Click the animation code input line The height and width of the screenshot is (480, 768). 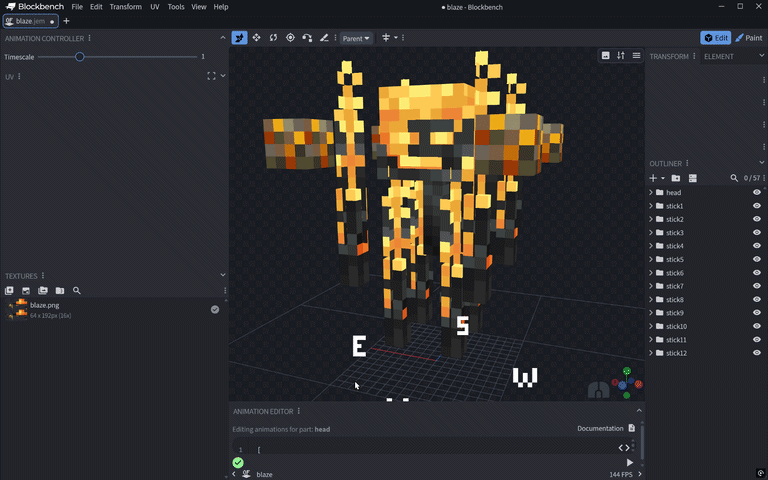pyautogui.click(x=432, y=449)
